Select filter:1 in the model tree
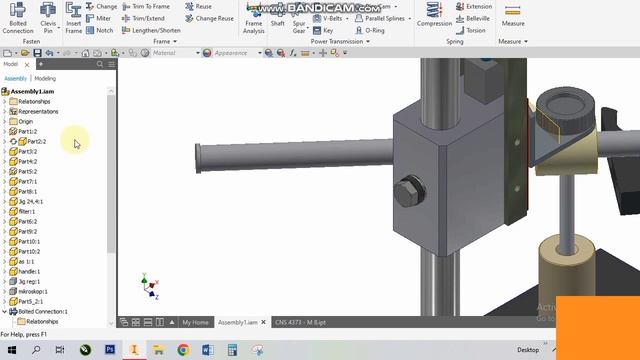This screenshot has height=360, width=640. [27, 211]
